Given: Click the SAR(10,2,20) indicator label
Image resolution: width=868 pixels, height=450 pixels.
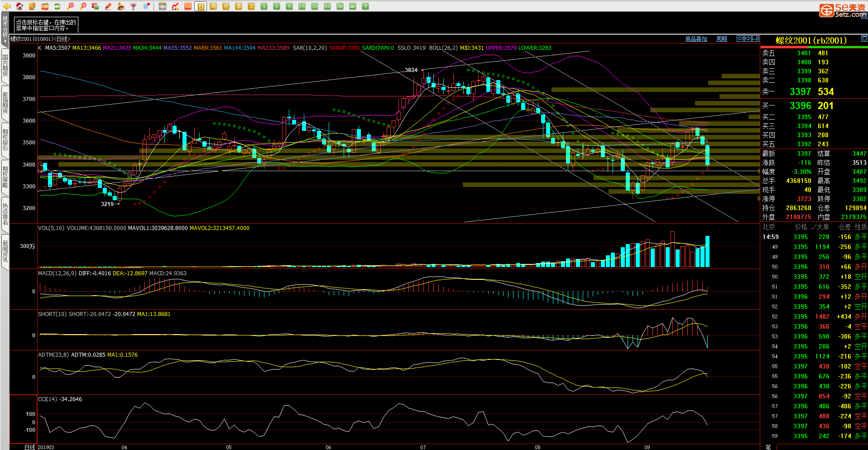Looking at the screenshot, I should (x=310, y=48).
